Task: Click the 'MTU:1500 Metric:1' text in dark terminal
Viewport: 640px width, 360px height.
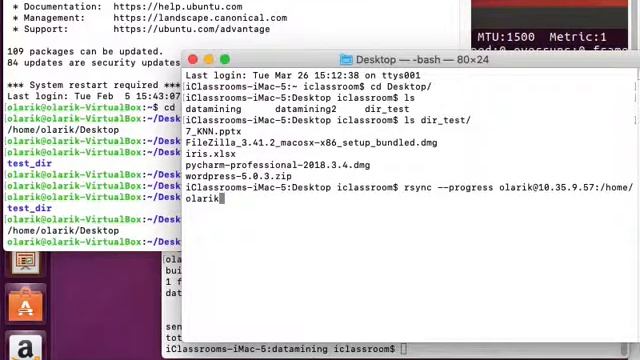Action: (542, 37)
